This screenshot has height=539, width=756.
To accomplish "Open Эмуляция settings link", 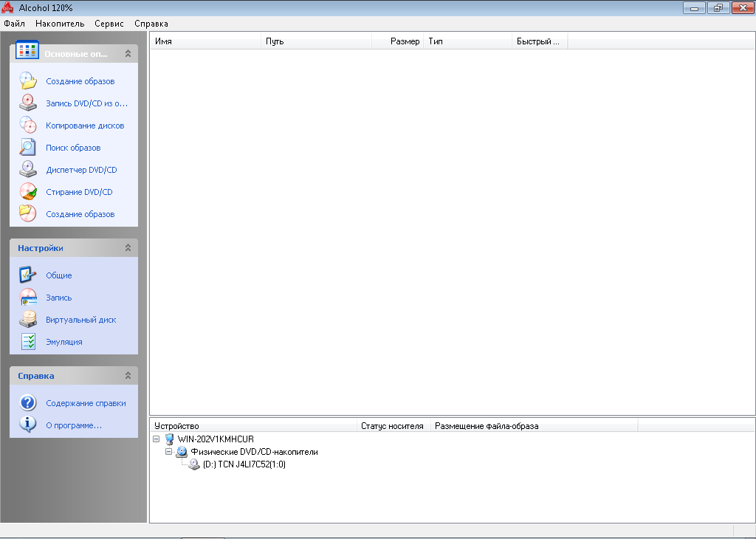I will coord(64,342).
